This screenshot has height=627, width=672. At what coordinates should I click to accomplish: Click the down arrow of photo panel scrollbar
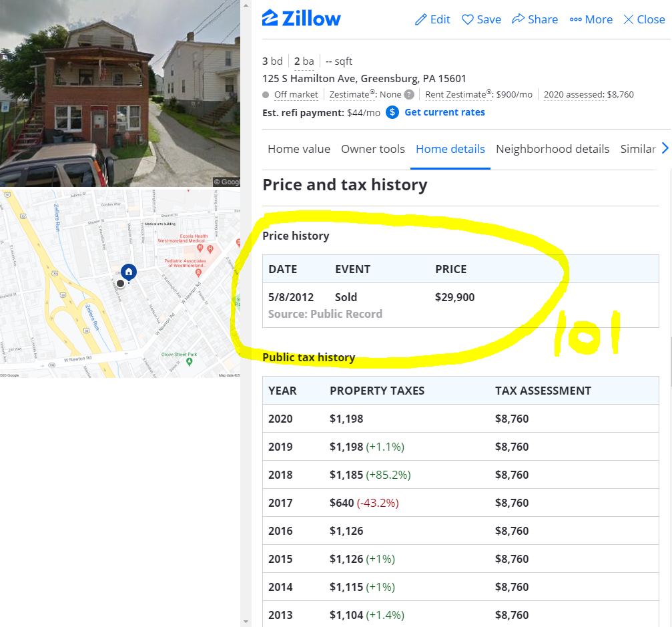[246, 621]
